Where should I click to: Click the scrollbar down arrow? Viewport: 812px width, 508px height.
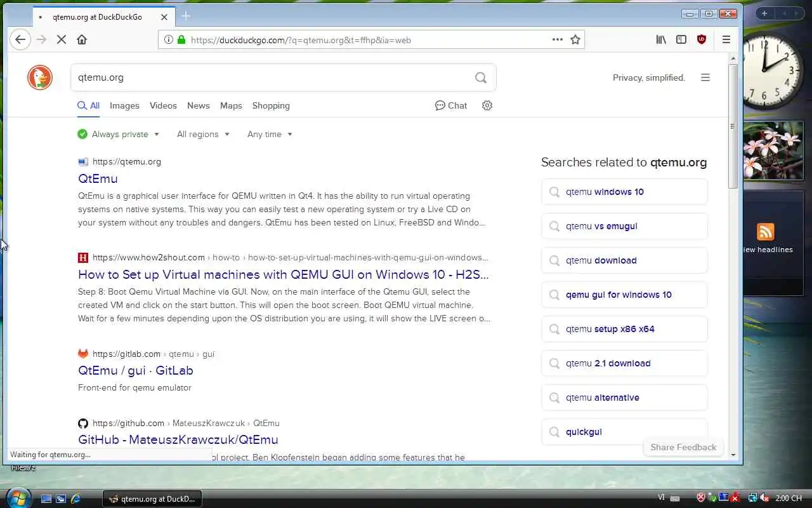(x=733, y=455)
